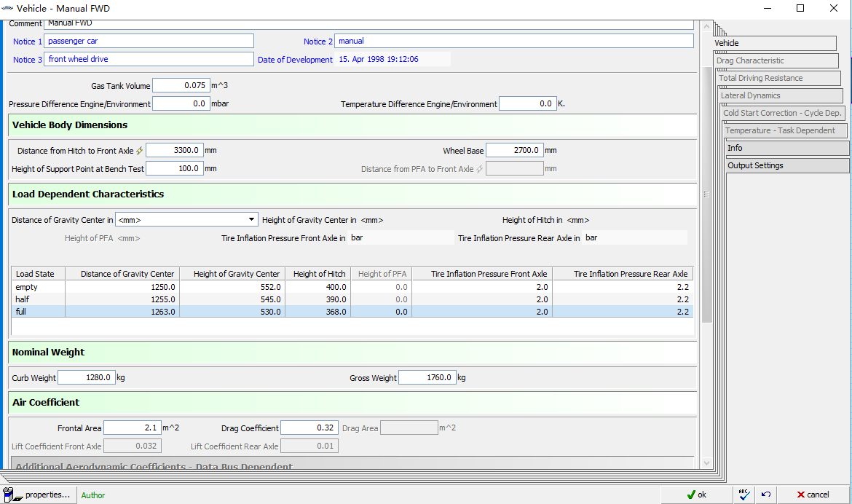Open the Total Driving Resistance tab
Viewport: 852px width, 504px height.
point(778,78)
